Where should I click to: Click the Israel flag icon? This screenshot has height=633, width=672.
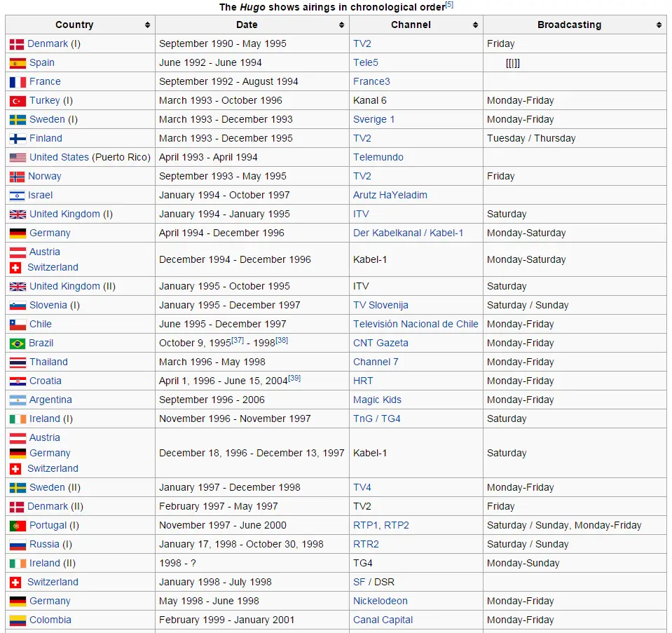[17, 196]
